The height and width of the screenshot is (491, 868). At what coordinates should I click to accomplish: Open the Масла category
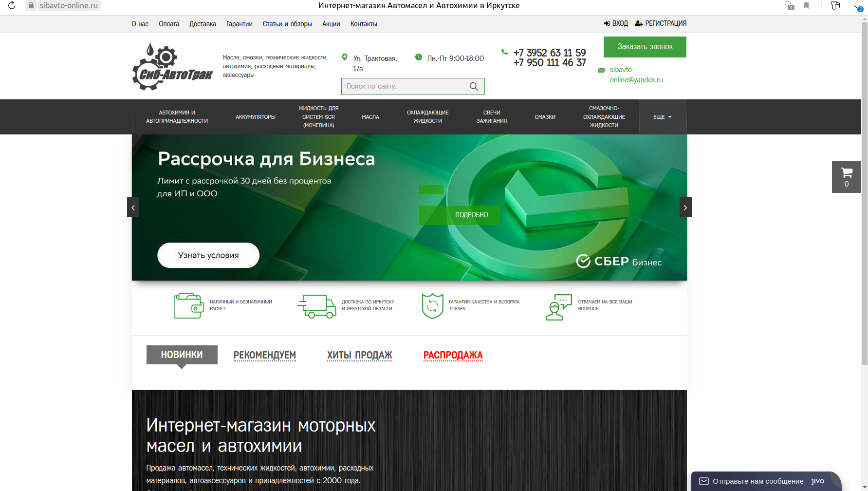click(370, 117)
